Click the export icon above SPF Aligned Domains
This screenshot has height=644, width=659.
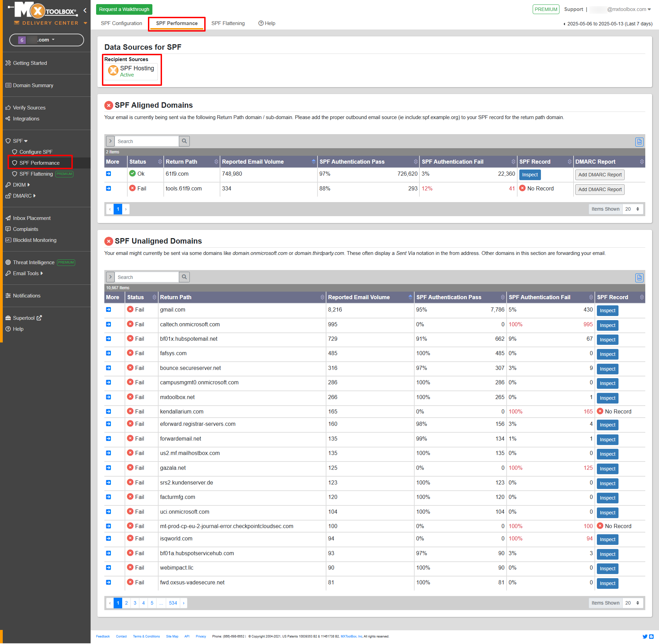point(639,142)
